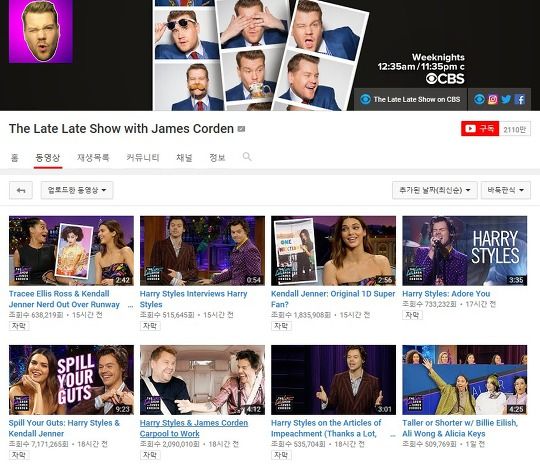Click 자막 badge under Kendall Jenner 1D video
This screenshot has width=540, height=467.
281,326
